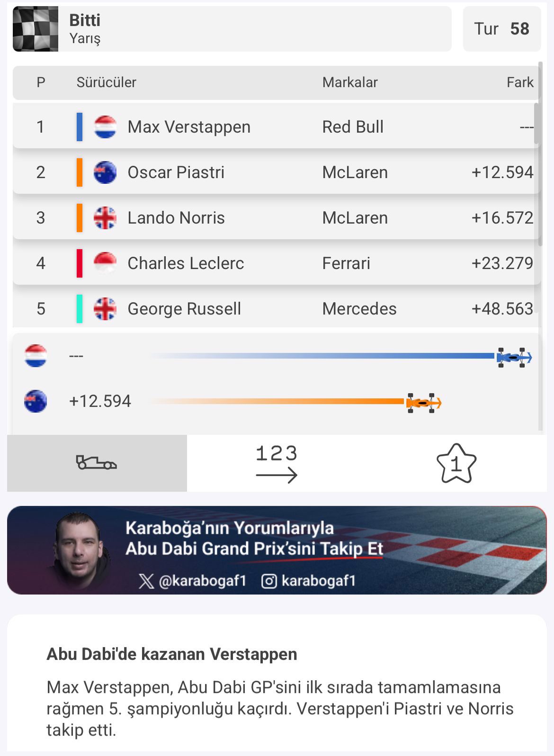Click the Sürücüler column header

(x=106, y=82)
